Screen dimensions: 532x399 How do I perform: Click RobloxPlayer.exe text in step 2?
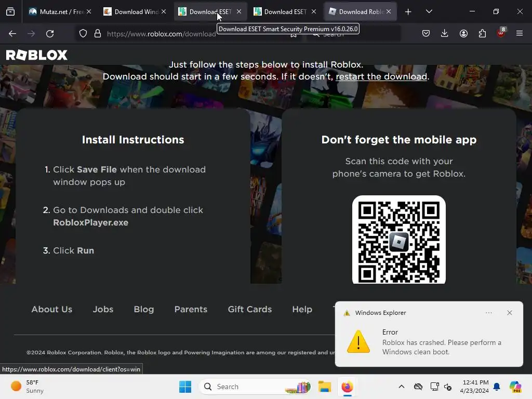90,222
